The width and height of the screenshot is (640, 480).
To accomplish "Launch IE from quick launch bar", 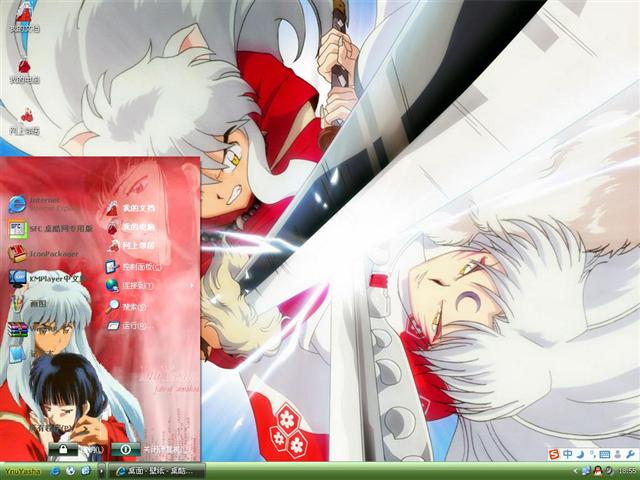I will point(55,471).
